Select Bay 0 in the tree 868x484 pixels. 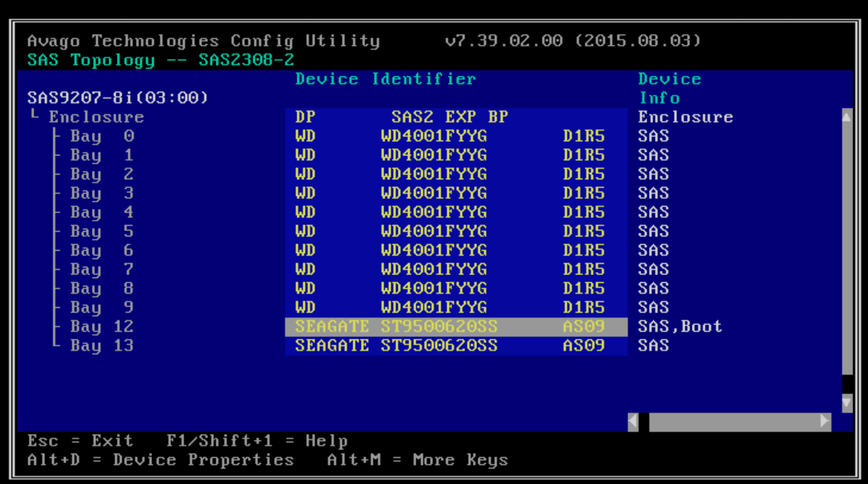pyautogui.click(x=102, y=136)
